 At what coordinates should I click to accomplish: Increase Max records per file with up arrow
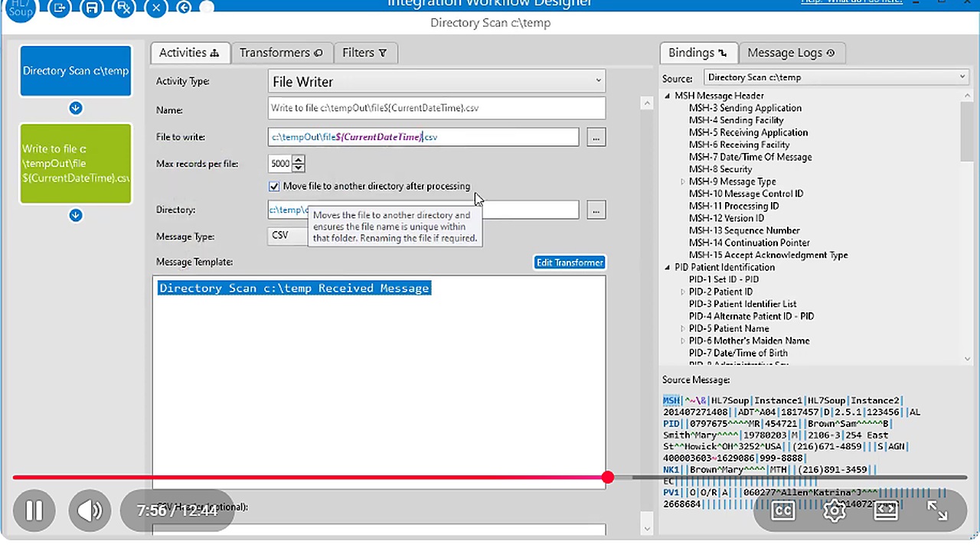299,159
